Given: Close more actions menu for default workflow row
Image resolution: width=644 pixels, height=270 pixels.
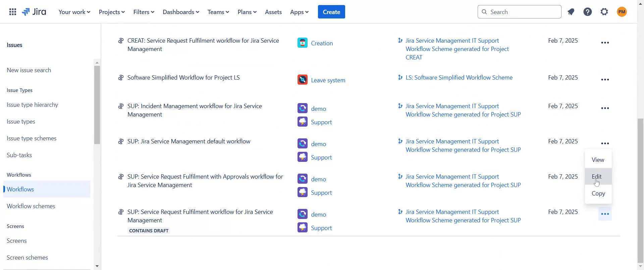Looking at the screenshot, I should coord(605,143).
